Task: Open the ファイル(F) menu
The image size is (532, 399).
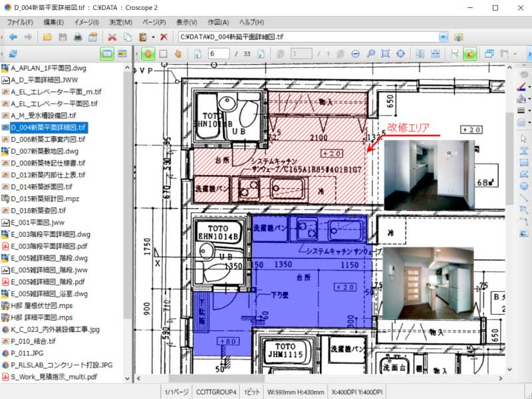Action: click(x=20, y=22)
